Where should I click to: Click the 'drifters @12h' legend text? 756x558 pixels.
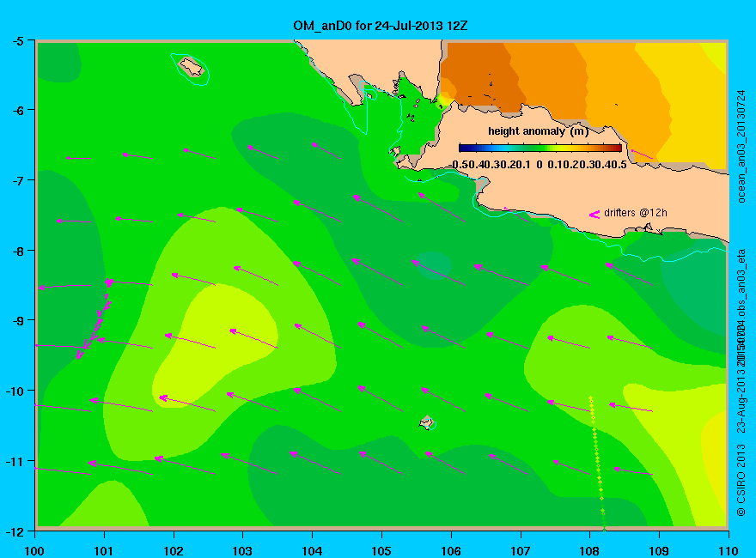[x=636, y=213]
